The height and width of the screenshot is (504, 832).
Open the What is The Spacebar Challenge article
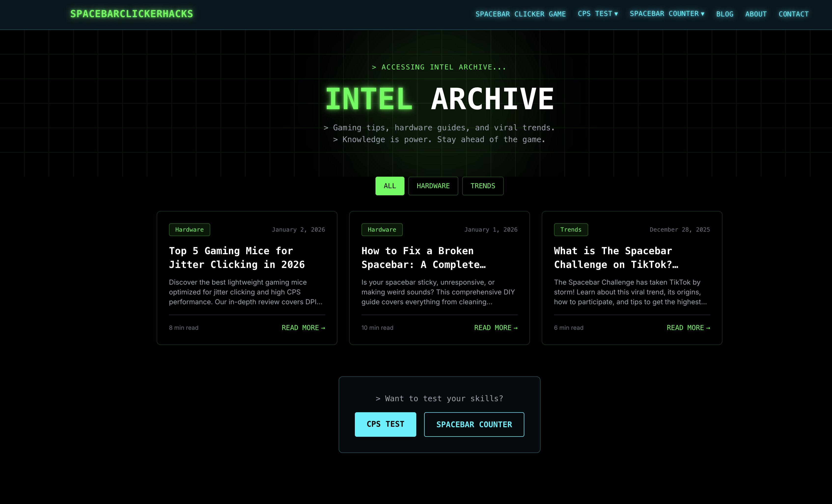[616, 258]
